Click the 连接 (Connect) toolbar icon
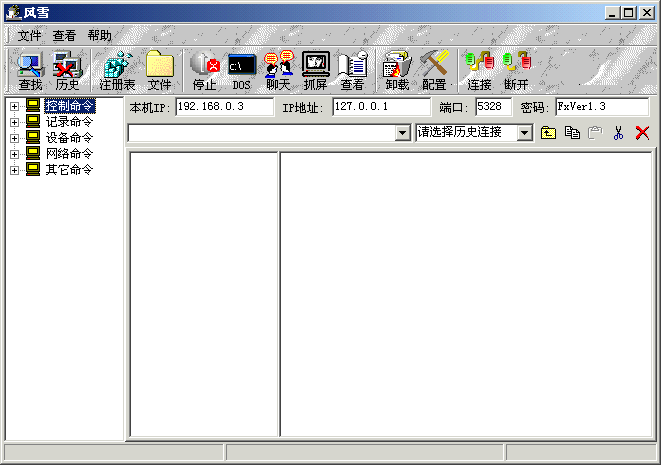 [479, 70]
